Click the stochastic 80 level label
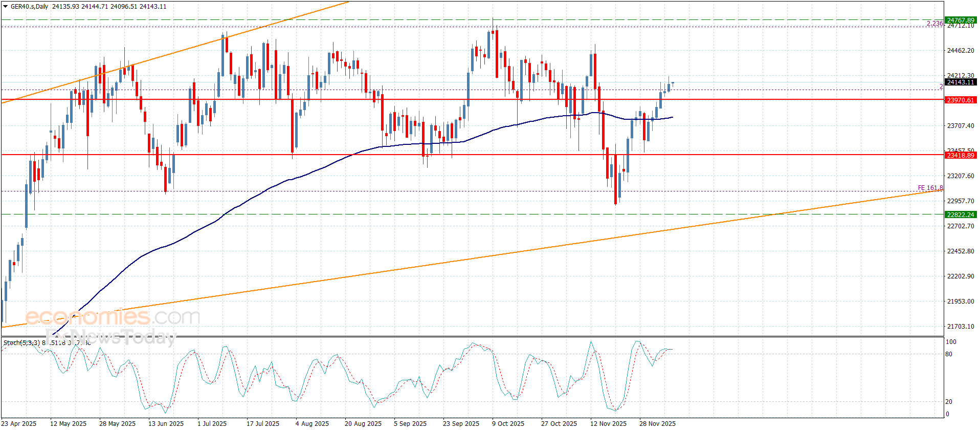Image resolution: width=980 pixels, height=430 pixels. (x=949, y=354)
